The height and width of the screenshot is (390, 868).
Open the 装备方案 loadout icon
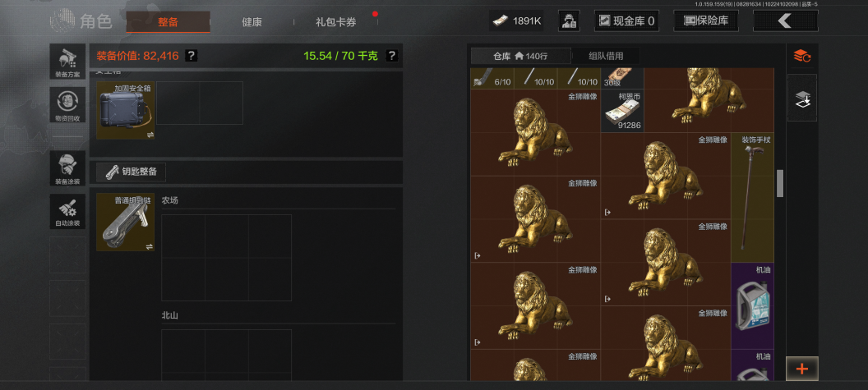coord(67,62)
